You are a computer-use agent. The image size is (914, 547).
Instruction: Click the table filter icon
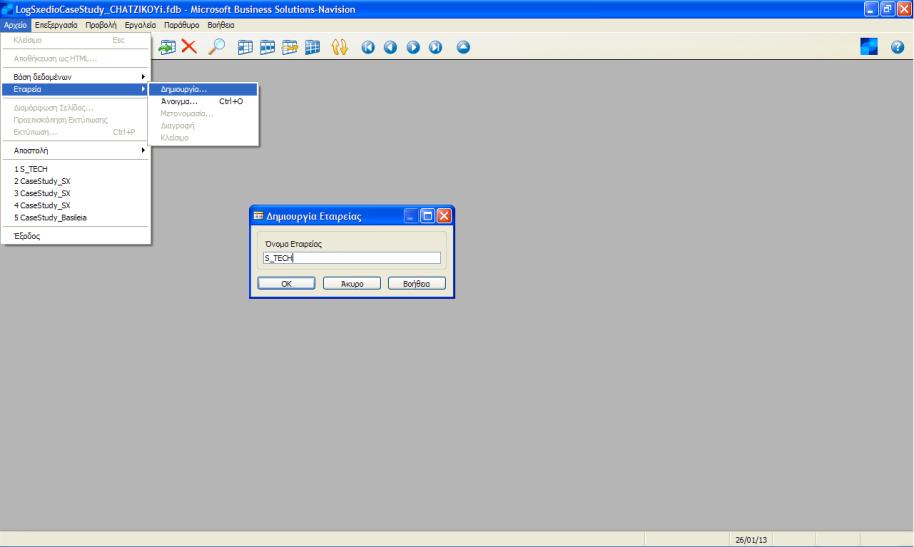pyautogui.click(x=268, y=47)
